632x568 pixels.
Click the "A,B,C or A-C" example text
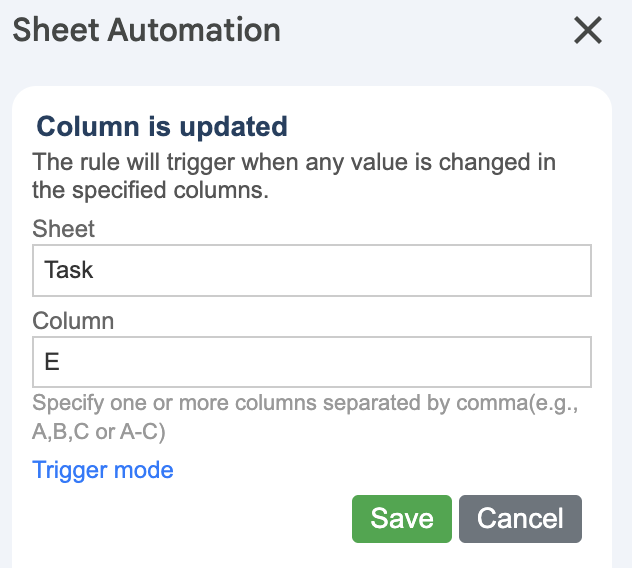pos(99,432)
